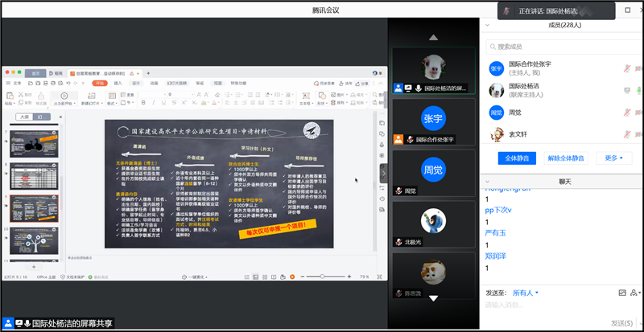644x332 pixels.
Task: Click the 开始 ribbon tab in presentation
Action: [99, 82]
